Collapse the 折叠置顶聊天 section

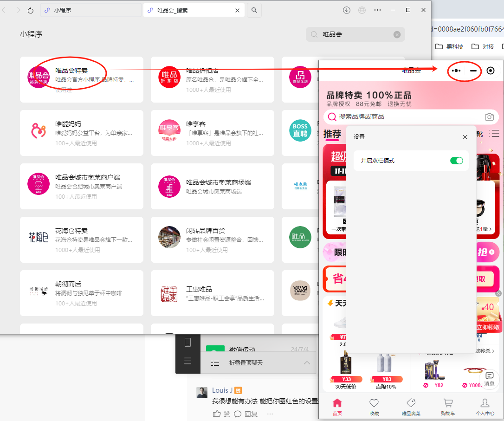307,363
